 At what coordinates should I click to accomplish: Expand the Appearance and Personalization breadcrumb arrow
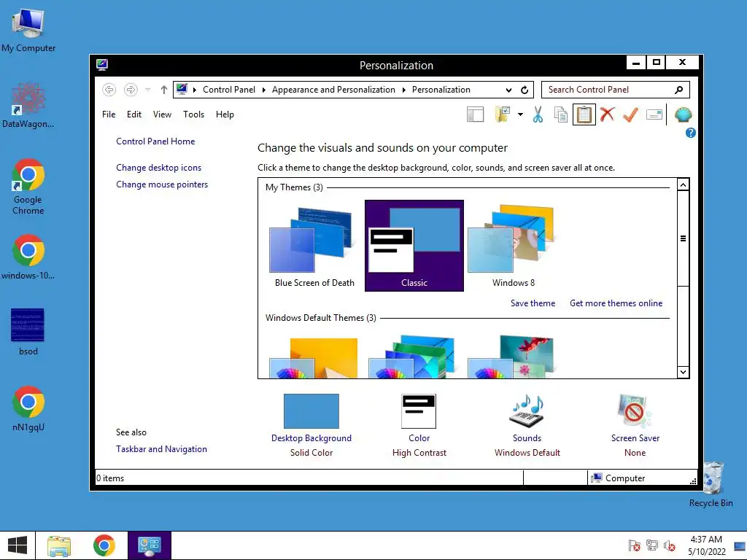click(x=403, y=90)
